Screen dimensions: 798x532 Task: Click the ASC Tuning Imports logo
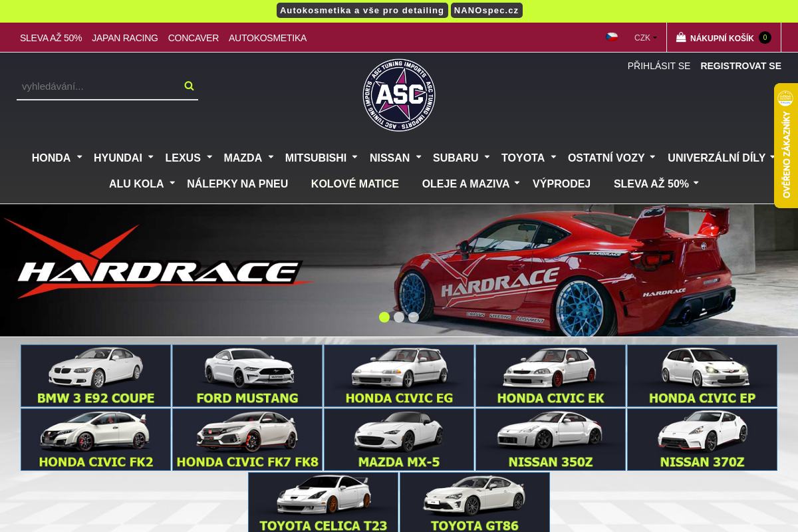click(x=398, y=96)
